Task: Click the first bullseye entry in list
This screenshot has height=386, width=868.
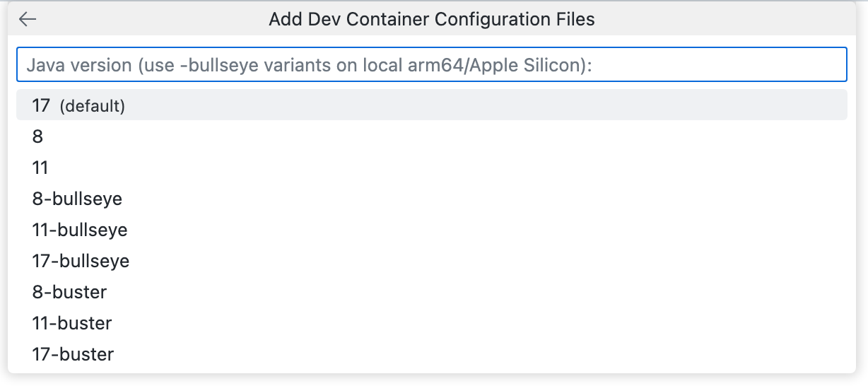Action: pyautogui.click(x=77, y=199)
